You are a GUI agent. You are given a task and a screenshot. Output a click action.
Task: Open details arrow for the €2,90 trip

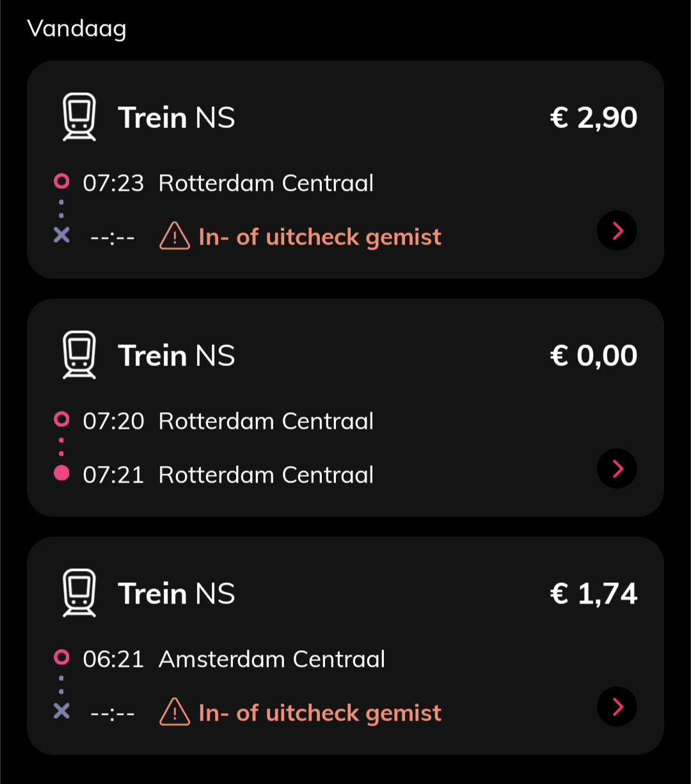pos(617,230)
